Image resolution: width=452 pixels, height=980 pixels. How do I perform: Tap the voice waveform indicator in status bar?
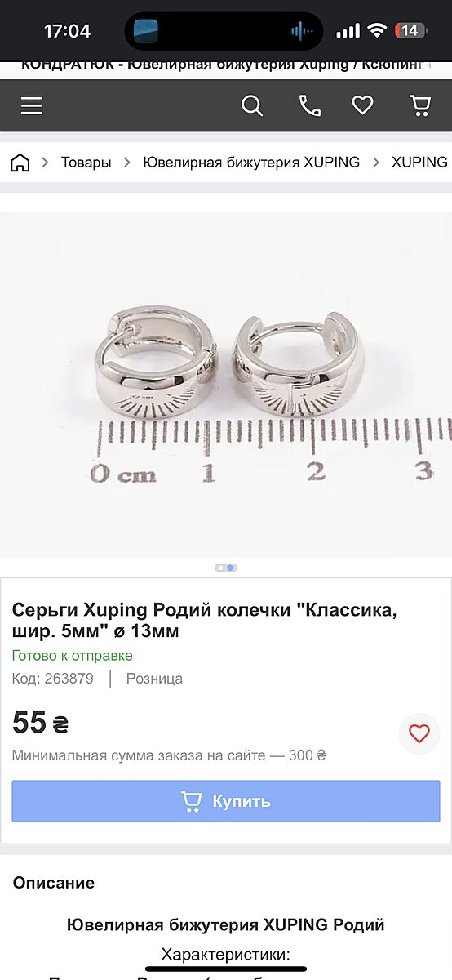point(302,31)
